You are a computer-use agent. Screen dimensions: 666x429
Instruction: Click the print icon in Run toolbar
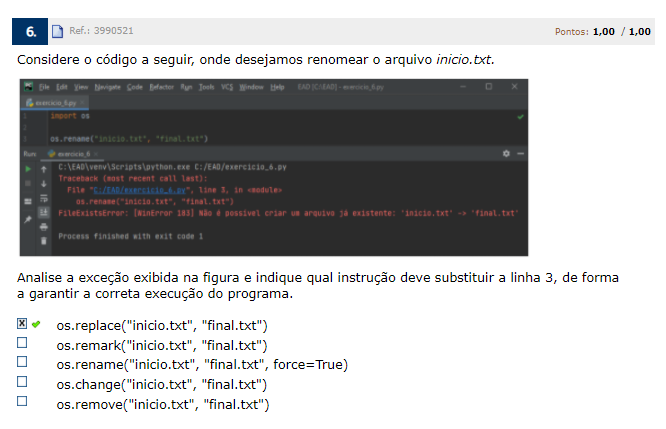[x=43, y=227]
